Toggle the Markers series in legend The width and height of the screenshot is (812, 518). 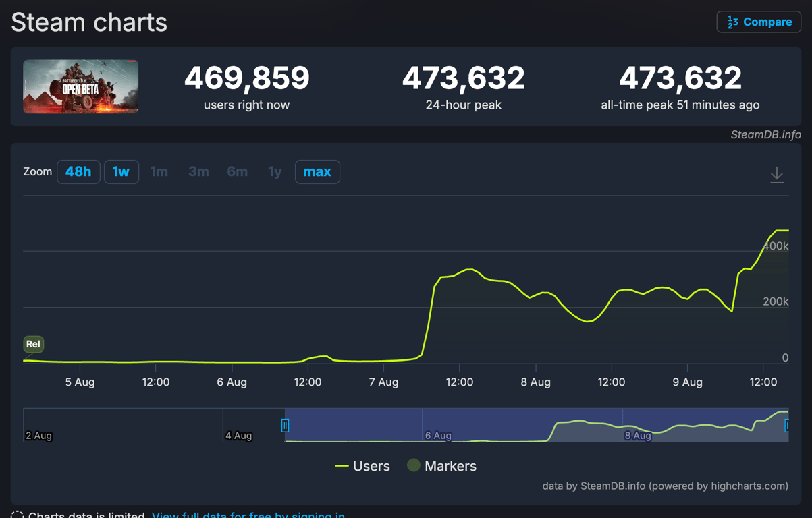[x=441, y=466]
